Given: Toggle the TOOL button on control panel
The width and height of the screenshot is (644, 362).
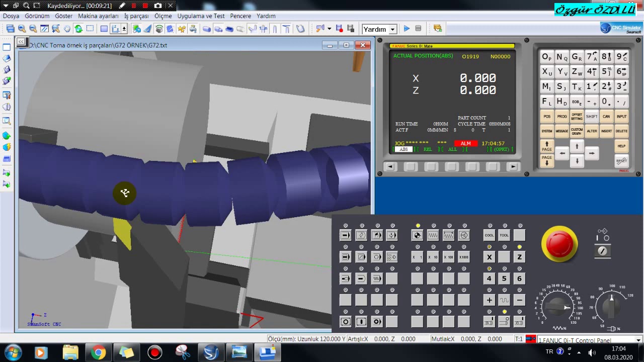Looking at the screenshot, I should (x=504, y=235).
